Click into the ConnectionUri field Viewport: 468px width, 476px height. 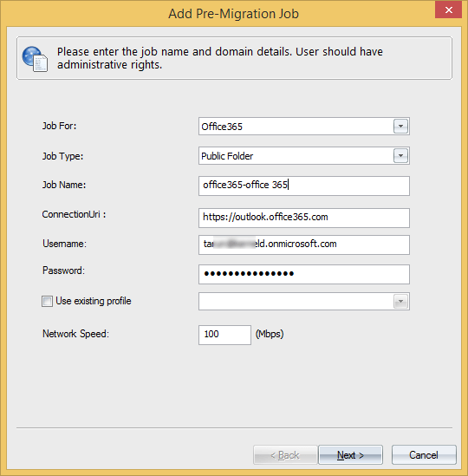(304, 218)
